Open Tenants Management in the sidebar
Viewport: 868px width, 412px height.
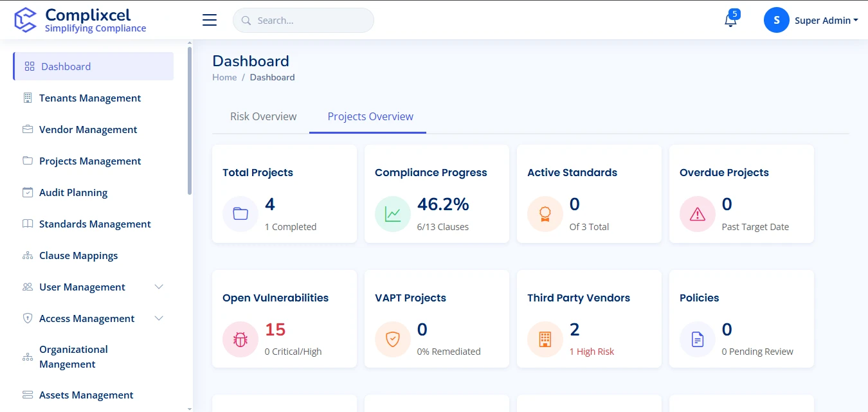point(90,98)
